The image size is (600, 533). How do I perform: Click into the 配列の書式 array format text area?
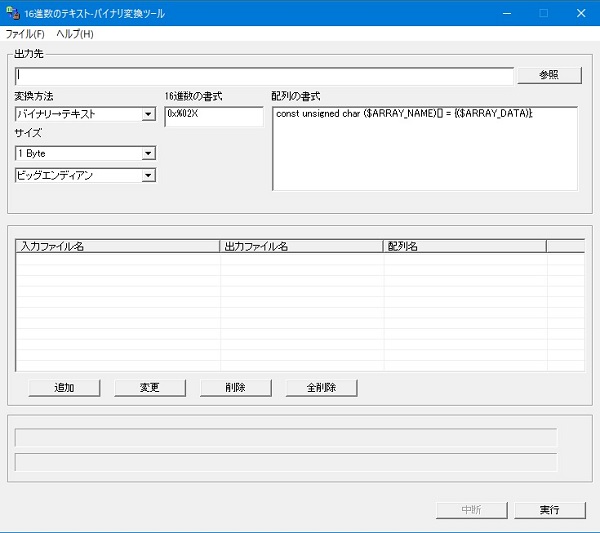coord(425,148)
